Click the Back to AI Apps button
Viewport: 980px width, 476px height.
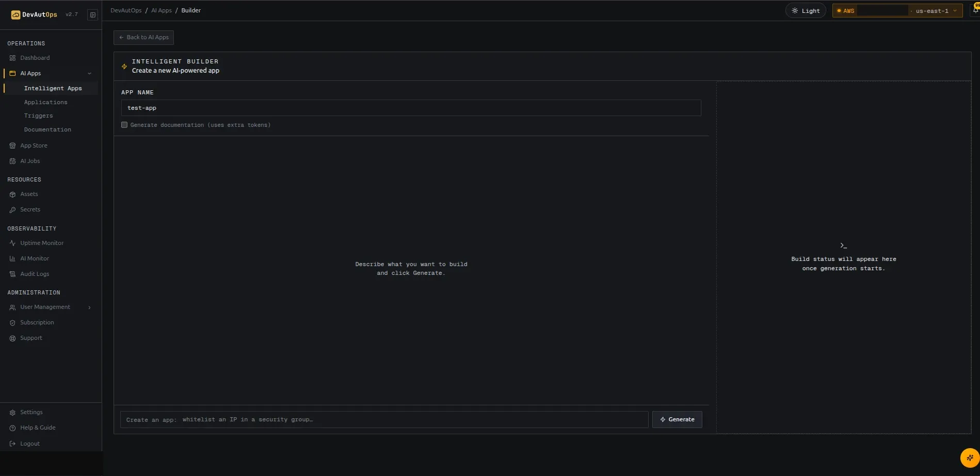pyautogui.click(x=143, y=38)
